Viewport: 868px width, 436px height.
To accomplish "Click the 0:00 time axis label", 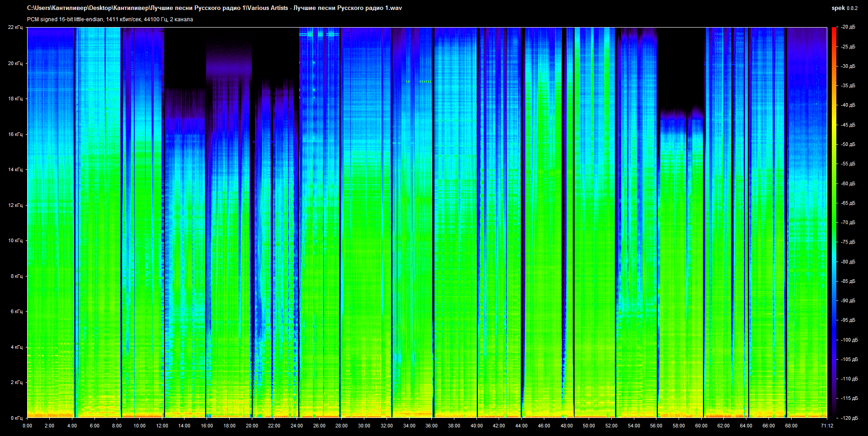I will pyautogui.click(x=27, y=426).
